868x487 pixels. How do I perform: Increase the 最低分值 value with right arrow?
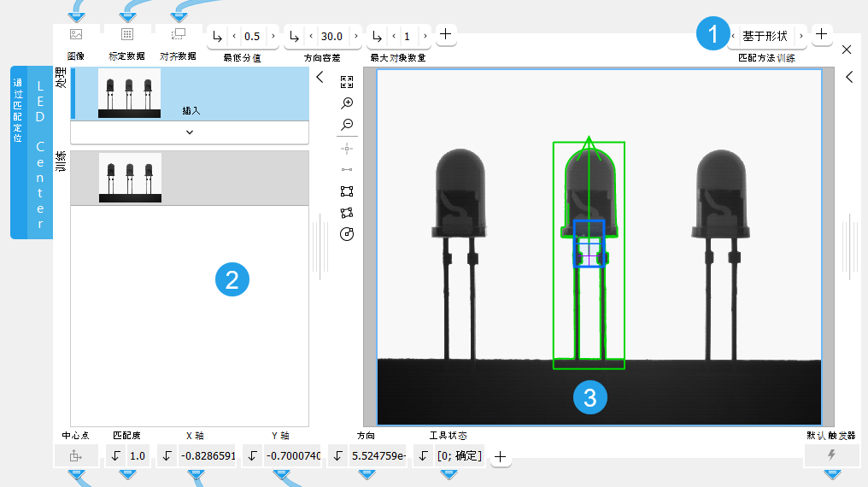point(273,37)
